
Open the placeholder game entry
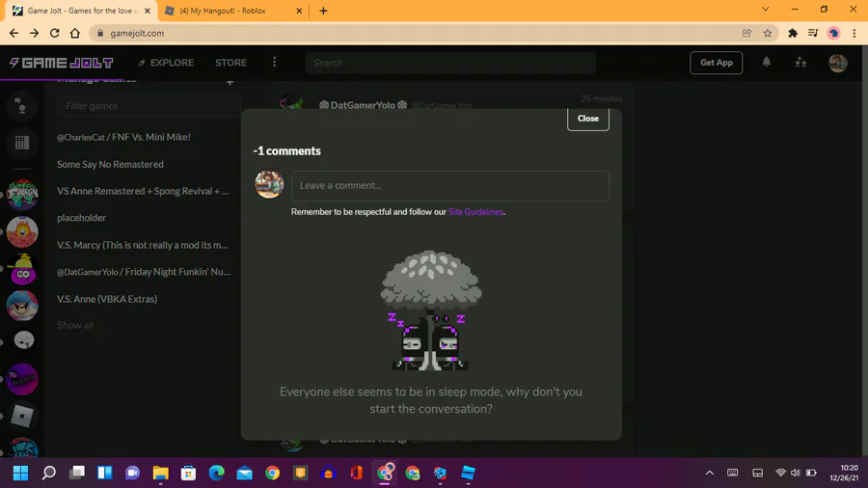coord(81,218)
